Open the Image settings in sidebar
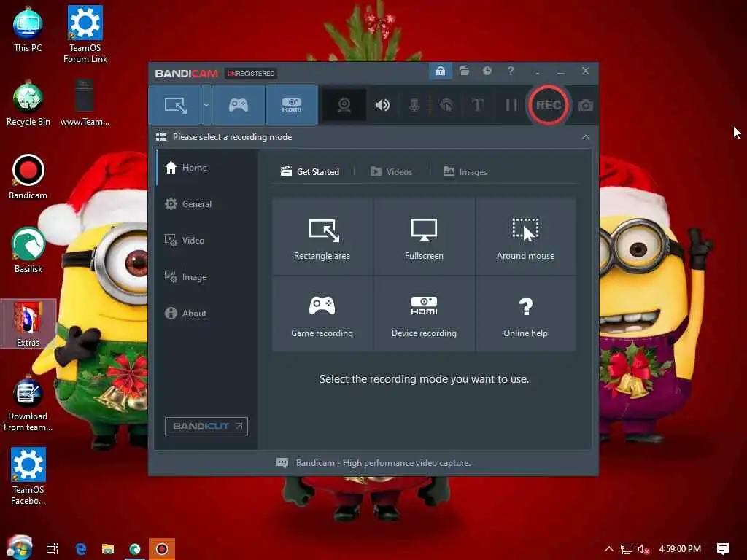Viewport: 747px width, 560px height. (x=206, y=276)
